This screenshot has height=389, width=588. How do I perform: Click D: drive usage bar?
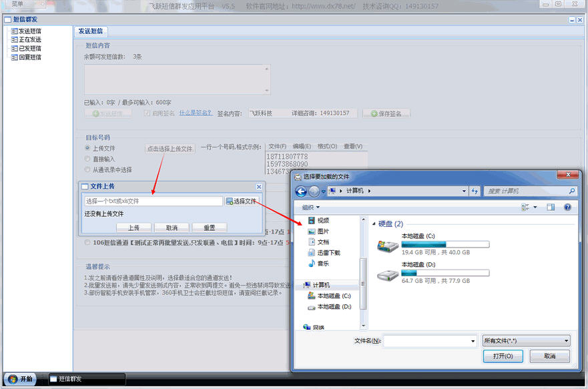[445, 273]
